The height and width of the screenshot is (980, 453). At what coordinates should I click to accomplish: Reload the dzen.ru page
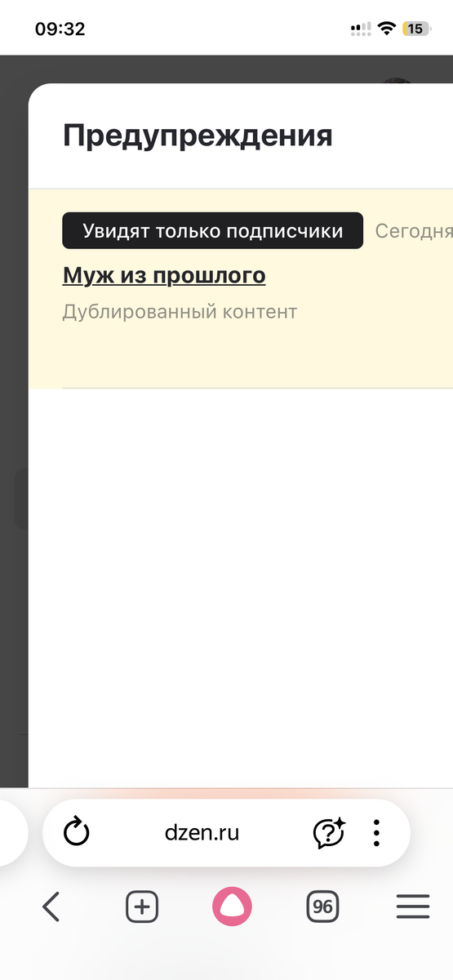tap(76, 833)
